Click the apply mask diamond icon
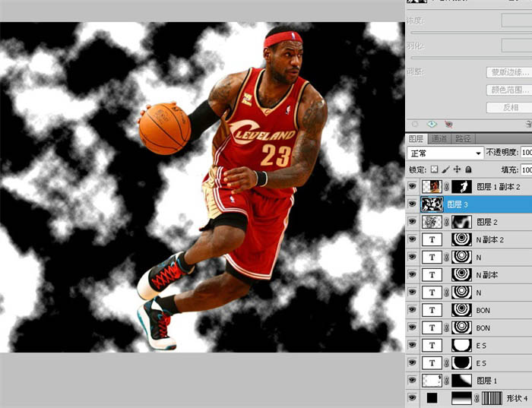The width and height of the screenshot is (532, 408). click(432, 125)
